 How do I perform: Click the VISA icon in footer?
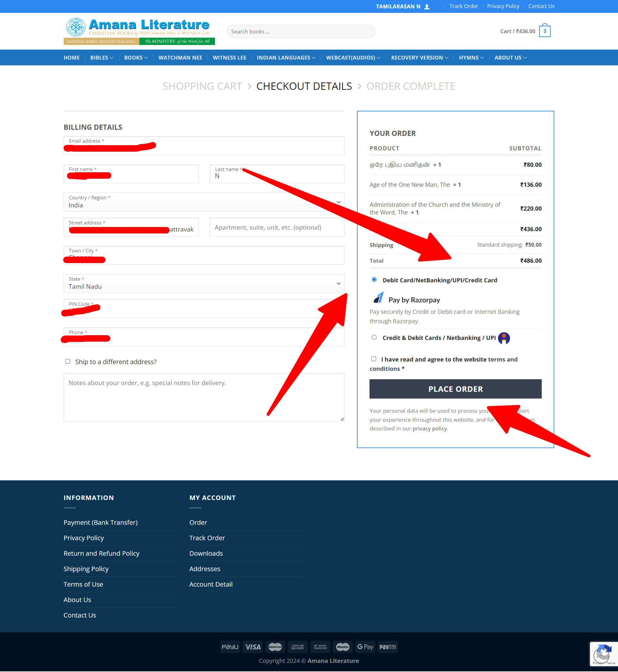coord(252,647)
